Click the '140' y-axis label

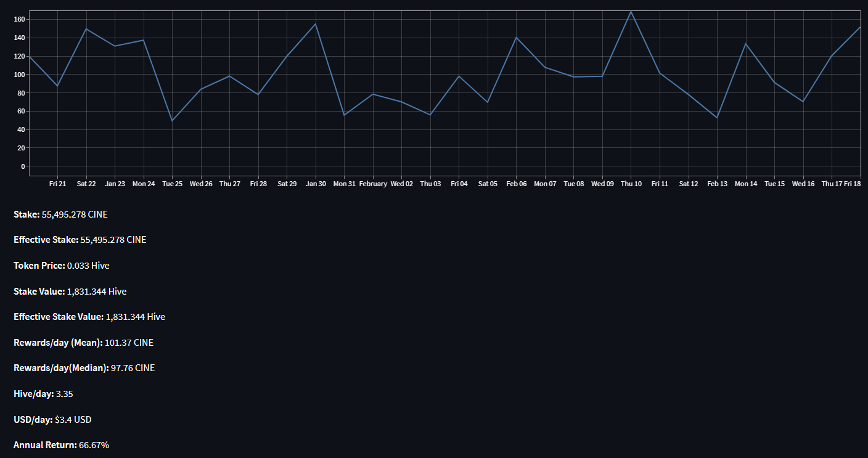[x=19, y=38]
